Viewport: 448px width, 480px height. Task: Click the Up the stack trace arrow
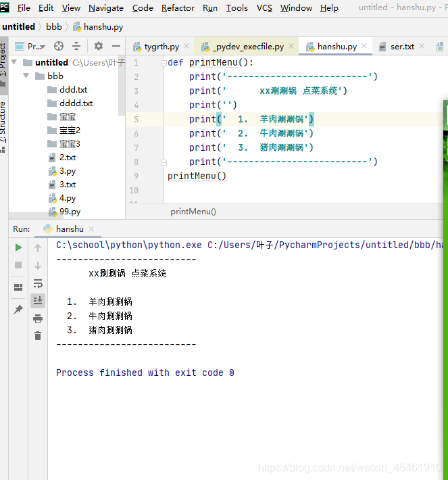tap(38, 248)
